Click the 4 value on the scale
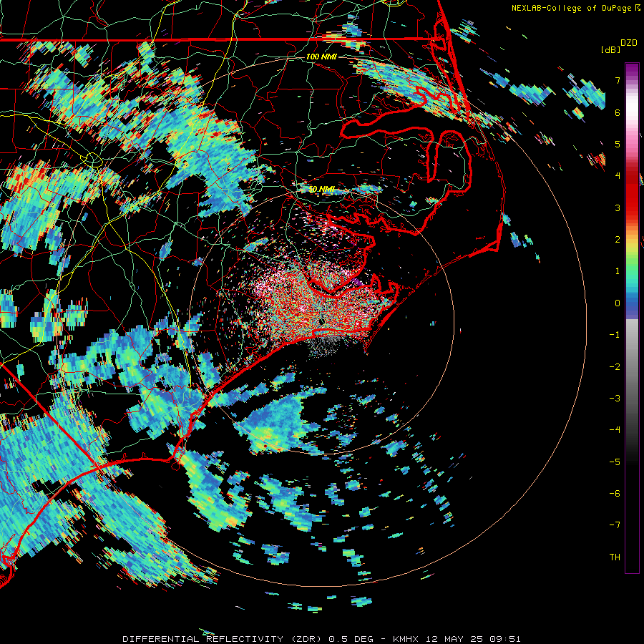The height and width of the screenshot is (644, 644). tap(618, 176)
